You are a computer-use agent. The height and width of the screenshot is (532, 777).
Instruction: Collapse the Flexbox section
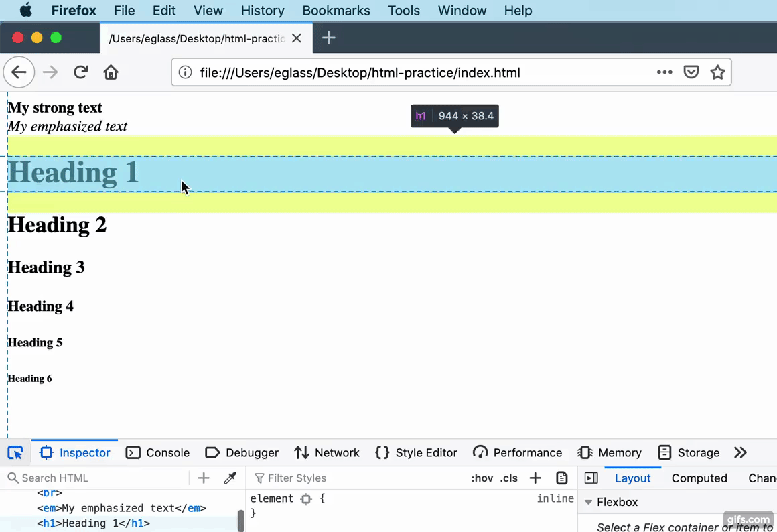[x=588, y=502]
